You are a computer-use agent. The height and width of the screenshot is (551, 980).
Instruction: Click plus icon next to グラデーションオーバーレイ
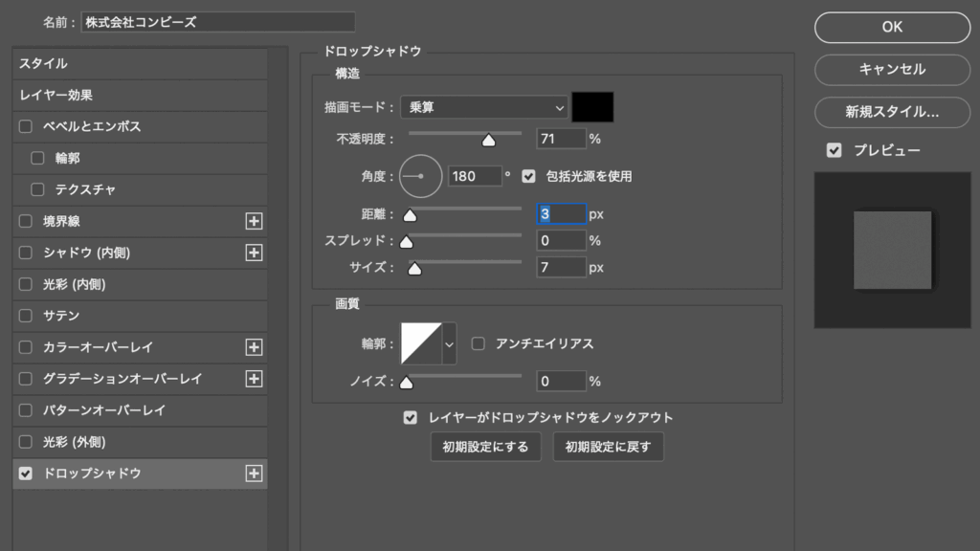(254, 379)
